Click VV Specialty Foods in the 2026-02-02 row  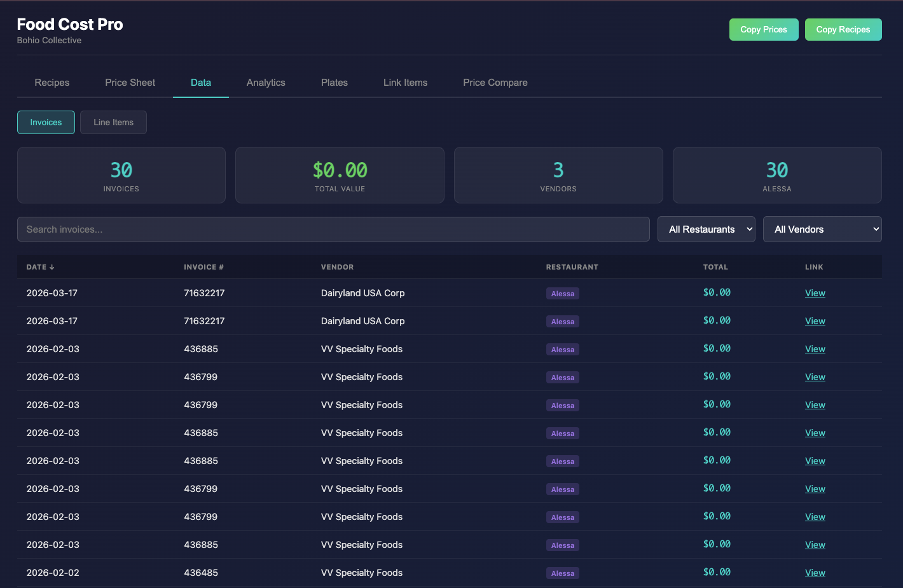click(362, 573)
